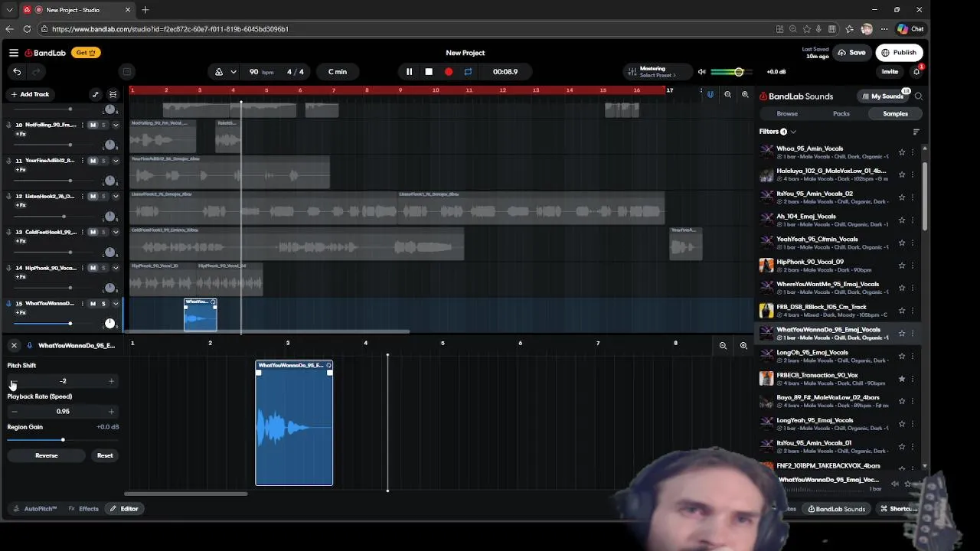Zoom in on the main timeline
This screenshot has height=551, width=980.
point(745,95)
